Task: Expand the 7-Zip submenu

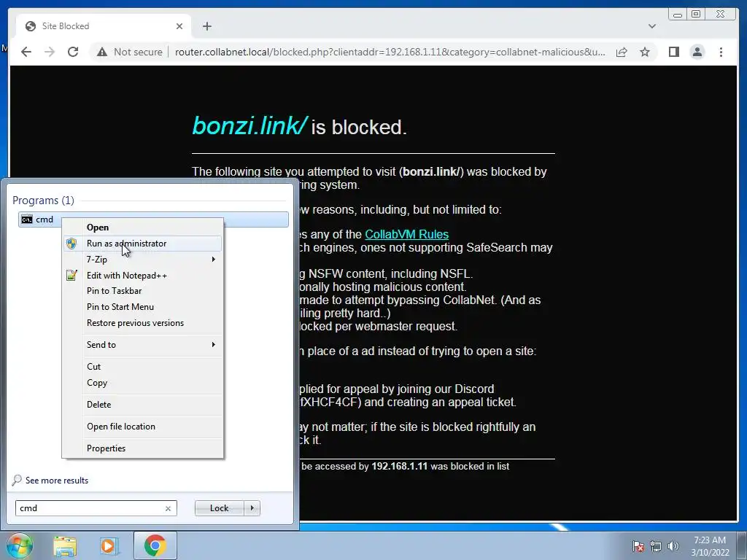Action: point(142,259)
